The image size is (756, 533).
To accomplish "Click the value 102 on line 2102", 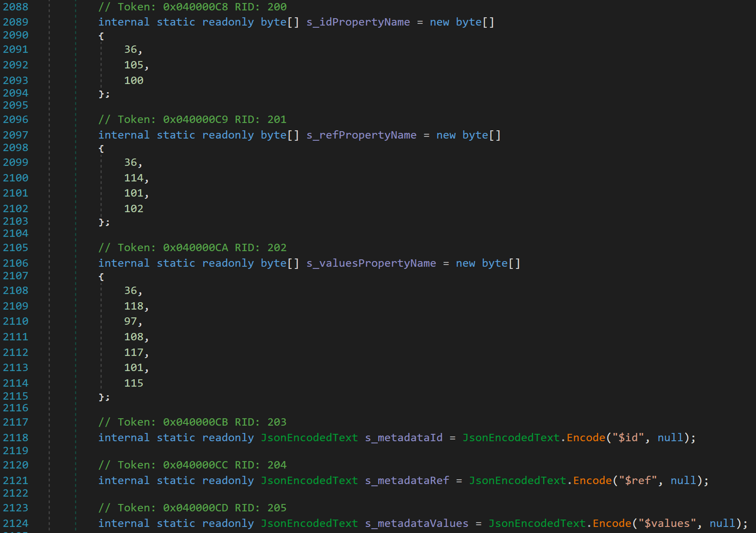I will pos(134,209).
